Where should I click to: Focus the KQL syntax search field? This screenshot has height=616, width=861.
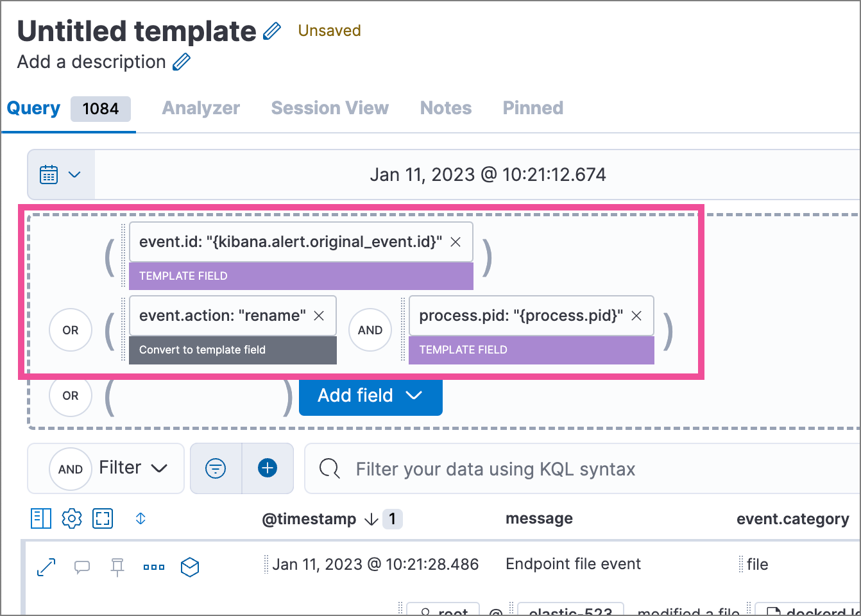[x=577, y=469]
